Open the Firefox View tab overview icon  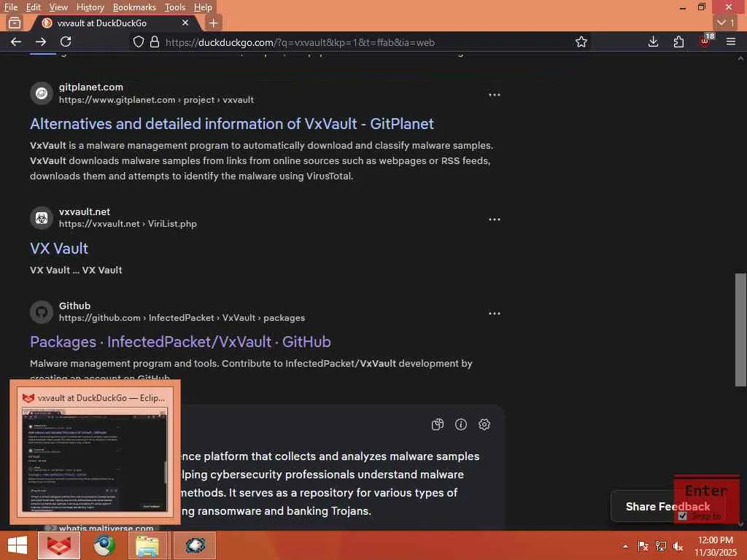click(x=15, y=23)
